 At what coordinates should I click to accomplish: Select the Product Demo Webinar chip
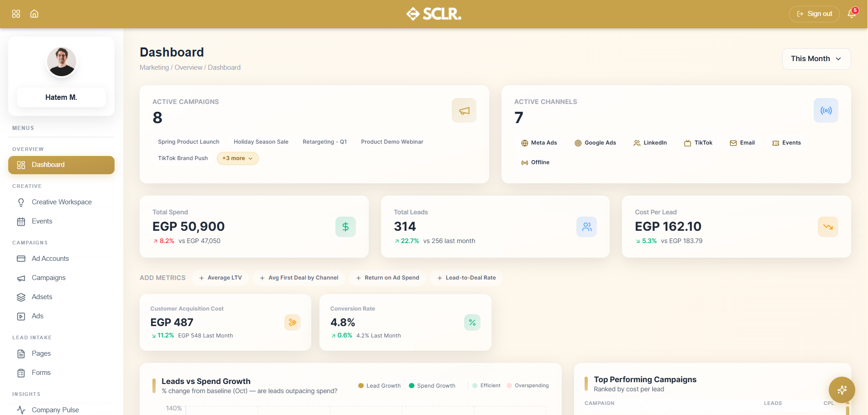(392, 142)
